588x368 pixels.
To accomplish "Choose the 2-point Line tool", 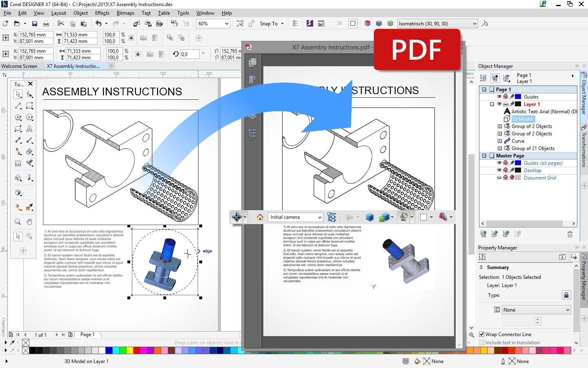I will tap(18, 106).
